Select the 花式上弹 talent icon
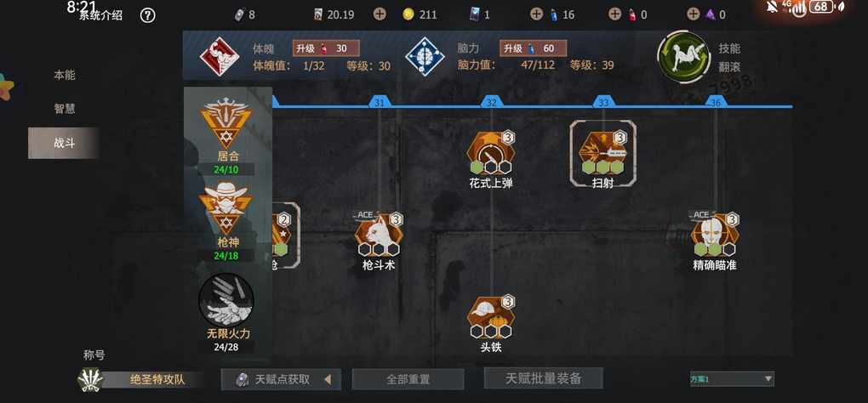 [x=490, y=152]
